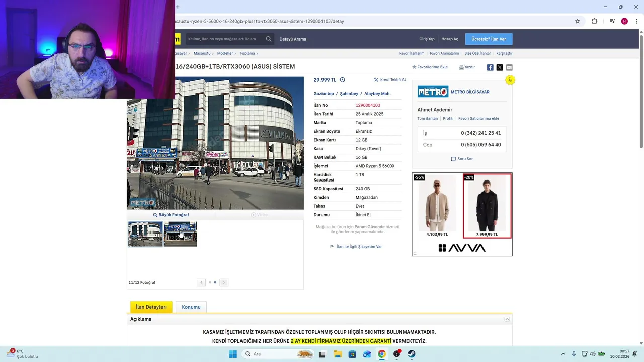Viewport: 644px width, 362px height.
Task: Switch to the Konumu tab
Action: click(191, 307)
